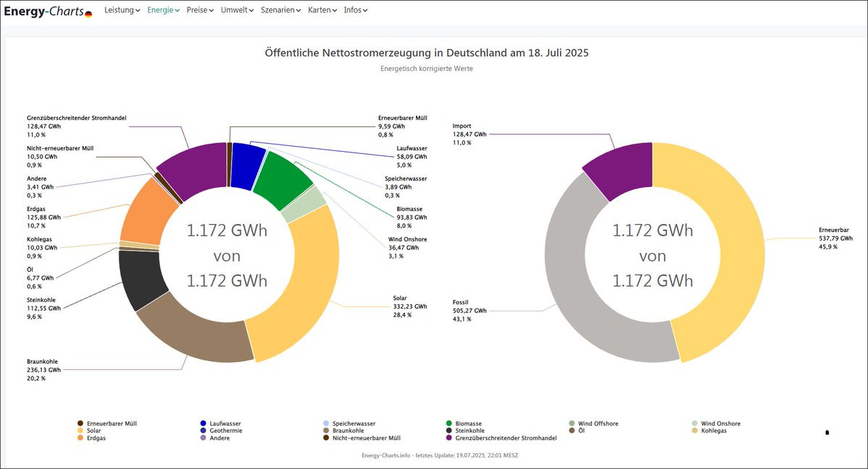Open the Energie menu
Image resolution: width=868 pixels, height=469 pixels.
[x=163, y=10]
